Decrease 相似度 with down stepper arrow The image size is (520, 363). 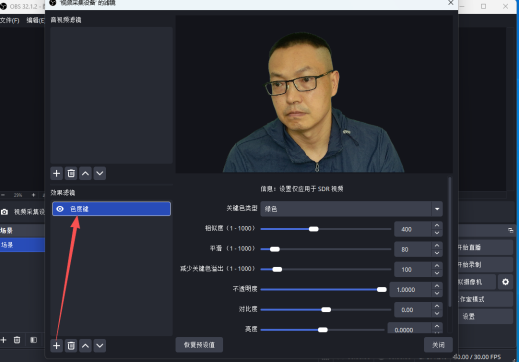[437, 233]
